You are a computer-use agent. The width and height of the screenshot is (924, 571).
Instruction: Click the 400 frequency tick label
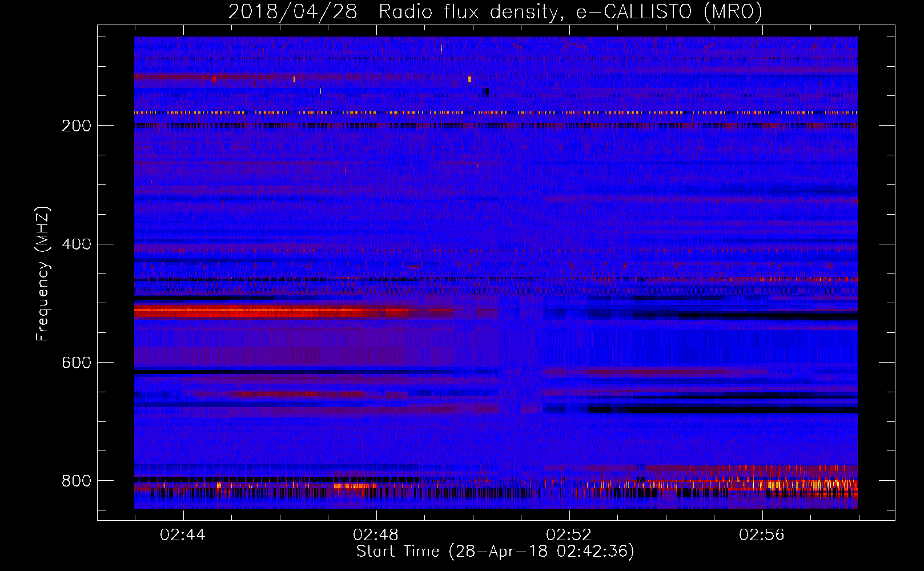[x=77, y=244]
